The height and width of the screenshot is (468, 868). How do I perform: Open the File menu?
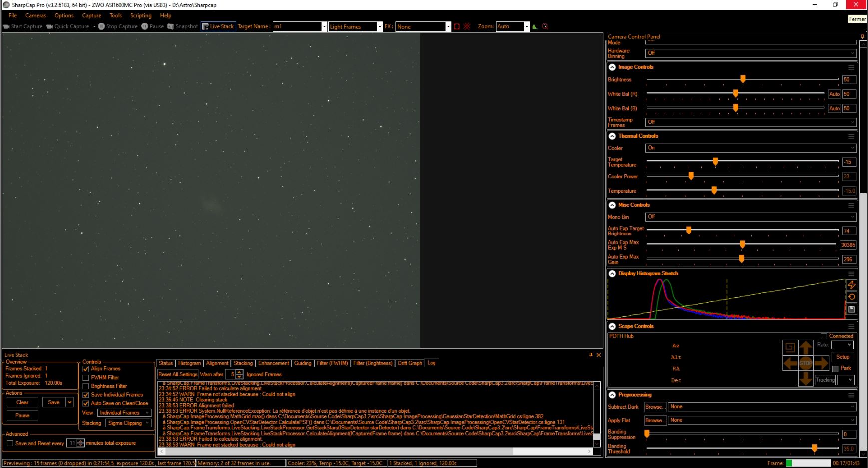click(13, 16)
